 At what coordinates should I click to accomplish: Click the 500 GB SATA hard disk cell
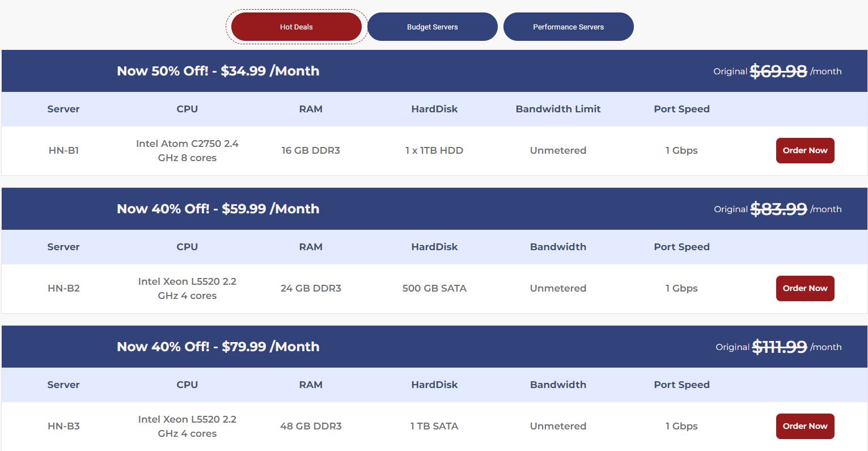coord(434,288)
